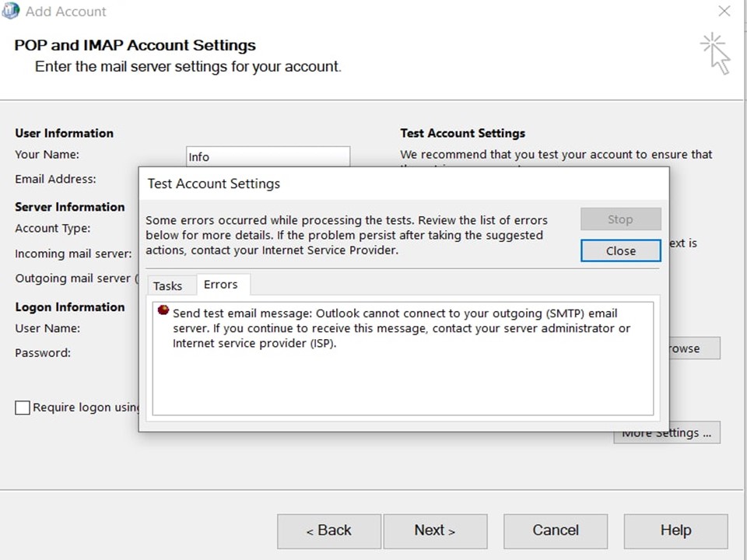The image size is (747, 560).
Task: Click the Test Account Settings dialog title
Action: tap(214, 184)
